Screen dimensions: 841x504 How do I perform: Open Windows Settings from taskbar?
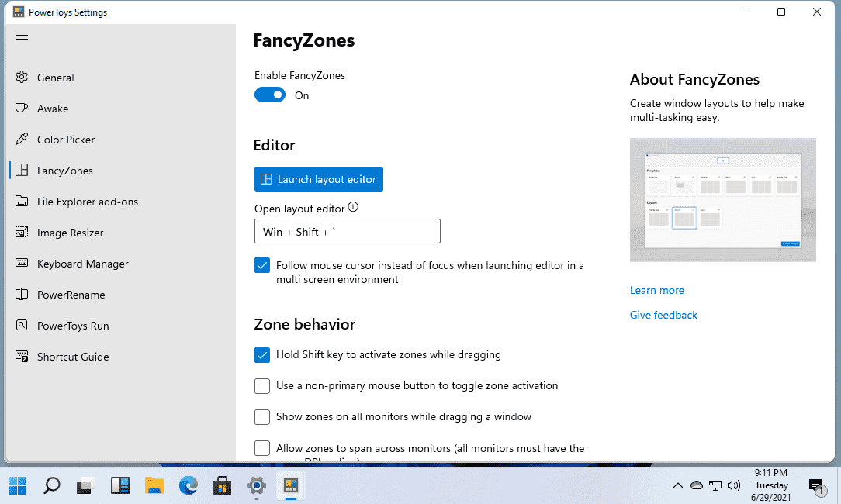(x=256, y=485)
